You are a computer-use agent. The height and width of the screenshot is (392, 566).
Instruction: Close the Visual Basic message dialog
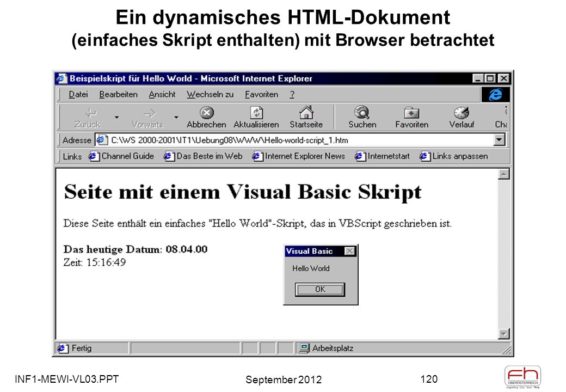click(349, 251)
